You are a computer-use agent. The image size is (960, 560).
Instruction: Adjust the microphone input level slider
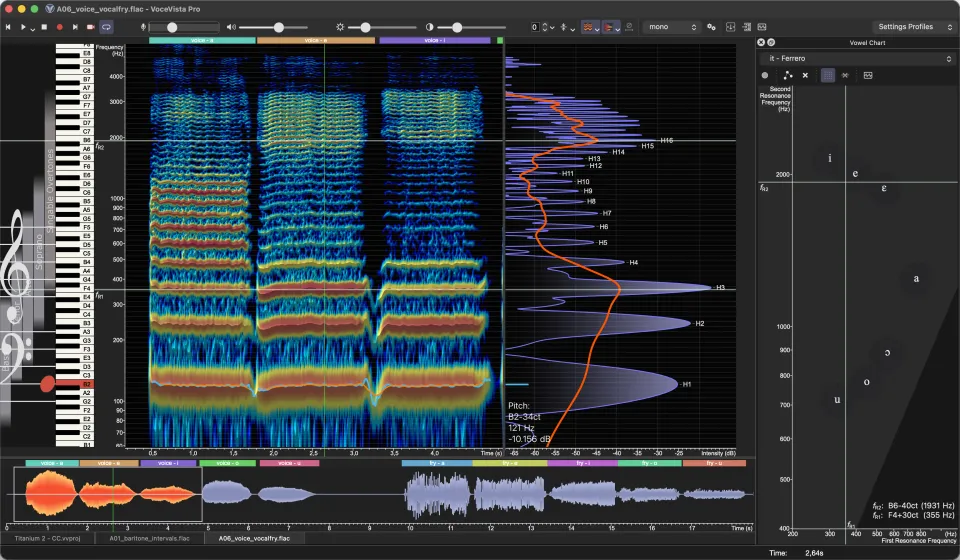184,27
